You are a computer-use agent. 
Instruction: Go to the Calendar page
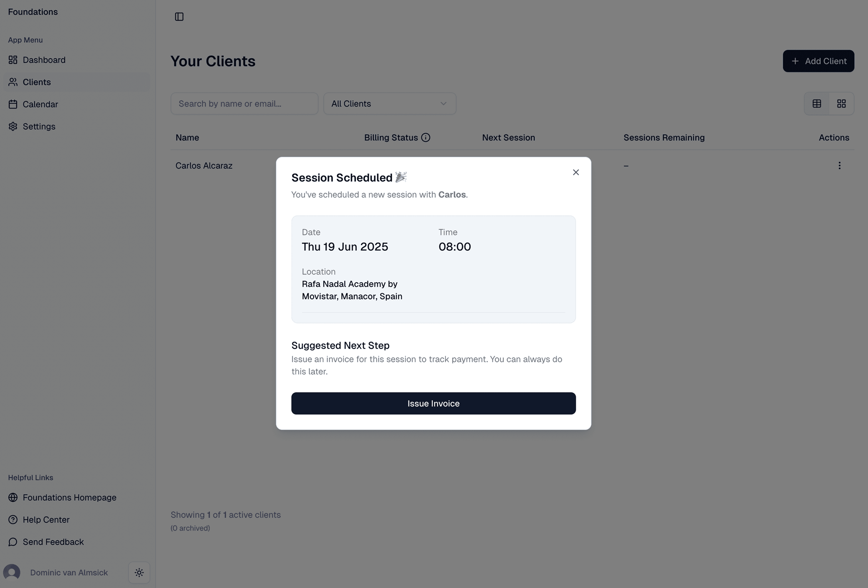pos(40,104)
